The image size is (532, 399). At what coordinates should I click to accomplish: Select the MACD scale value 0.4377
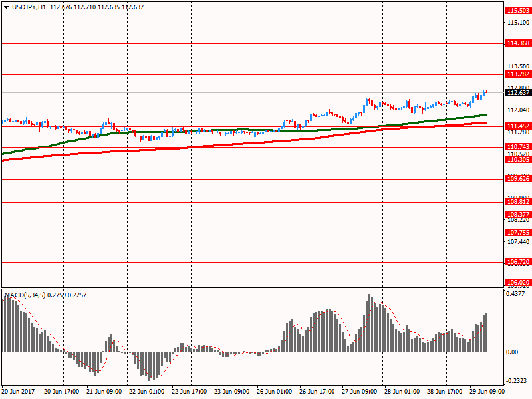tap(515, 294)
